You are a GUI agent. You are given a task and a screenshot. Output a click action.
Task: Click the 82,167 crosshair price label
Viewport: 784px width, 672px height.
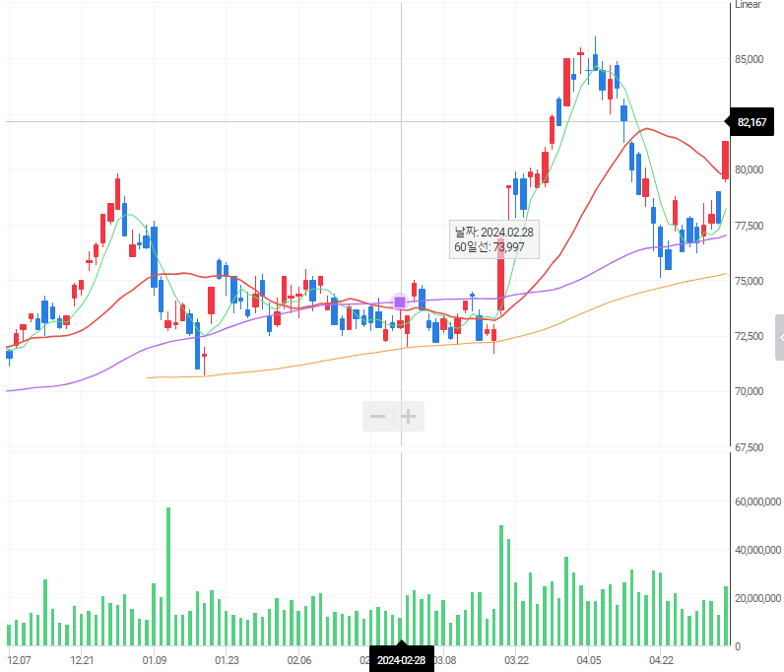coord(751,122)
